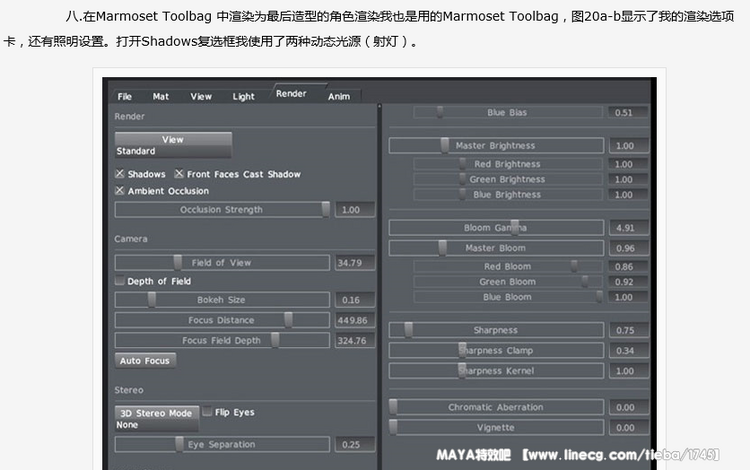Click the Occlusion Strength slider
The image size is (750, 470).
[x=222, y=210]
